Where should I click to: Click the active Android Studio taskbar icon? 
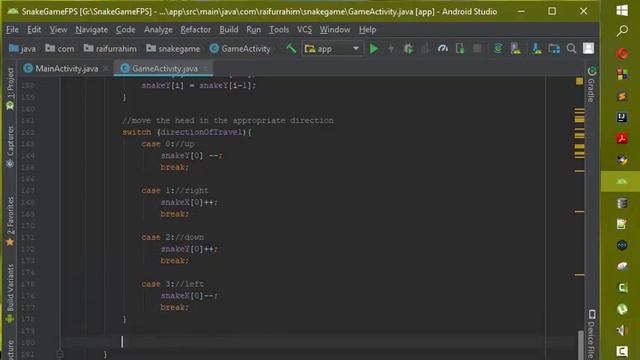click(621, 181)
